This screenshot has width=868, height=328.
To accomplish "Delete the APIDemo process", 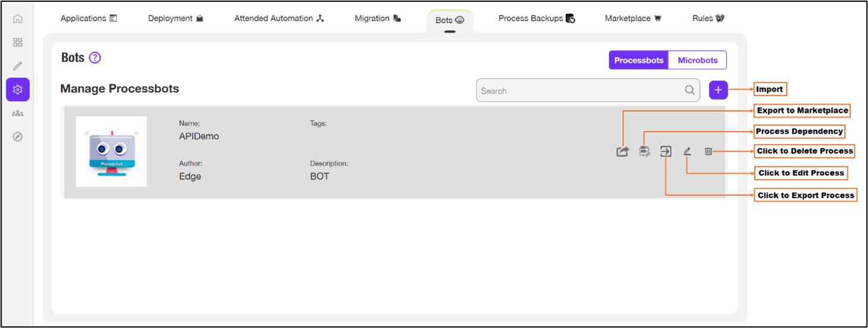I will [x=708, y=152].
